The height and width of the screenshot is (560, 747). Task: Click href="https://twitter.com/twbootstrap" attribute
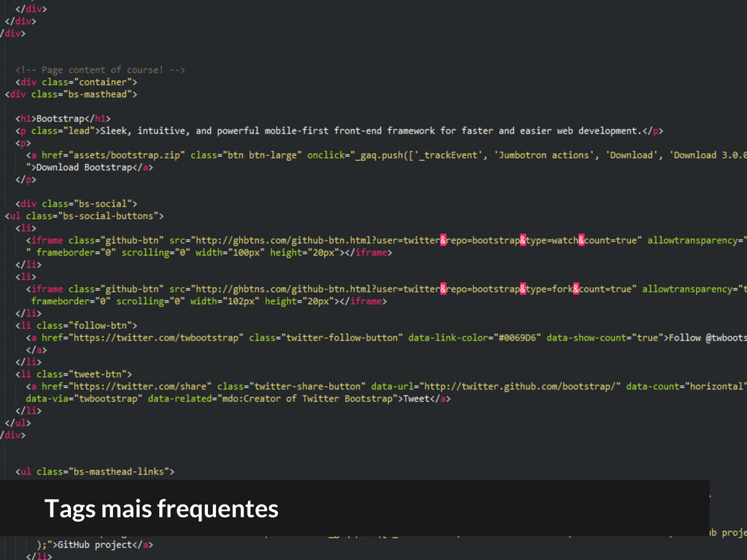tap(142, 338)
